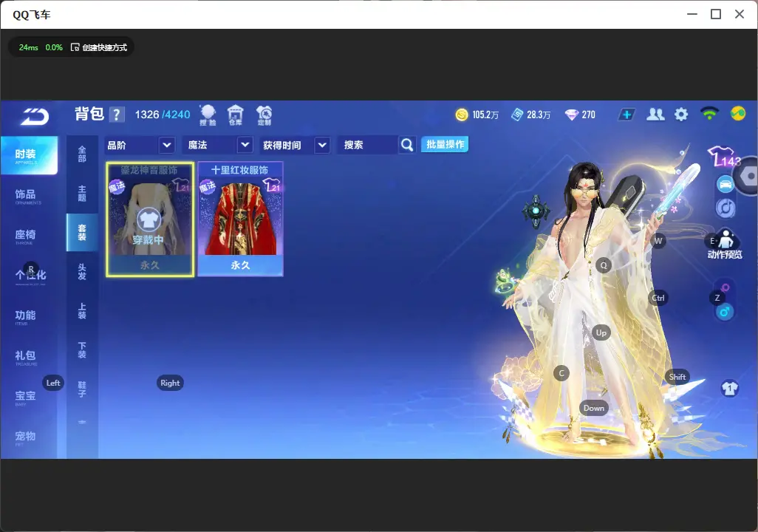Show the 头发 hair subcategory
The height and width of the screenshot is (532, 758).
(82, 272)
